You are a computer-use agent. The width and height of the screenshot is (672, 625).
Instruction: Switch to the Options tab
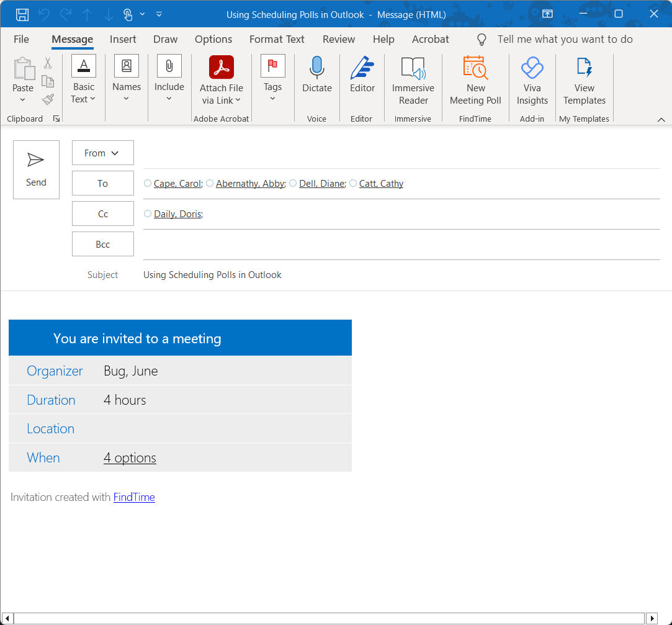213,40
